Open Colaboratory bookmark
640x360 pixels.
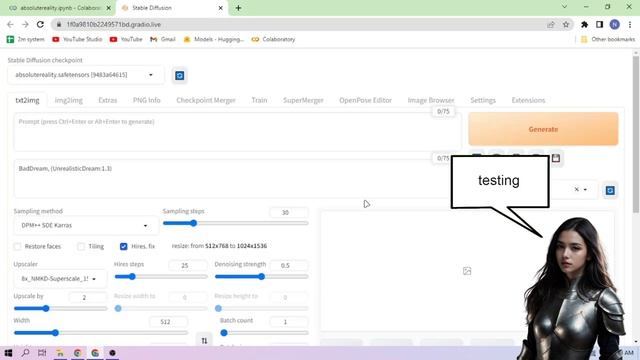click(x=273, y=39)
